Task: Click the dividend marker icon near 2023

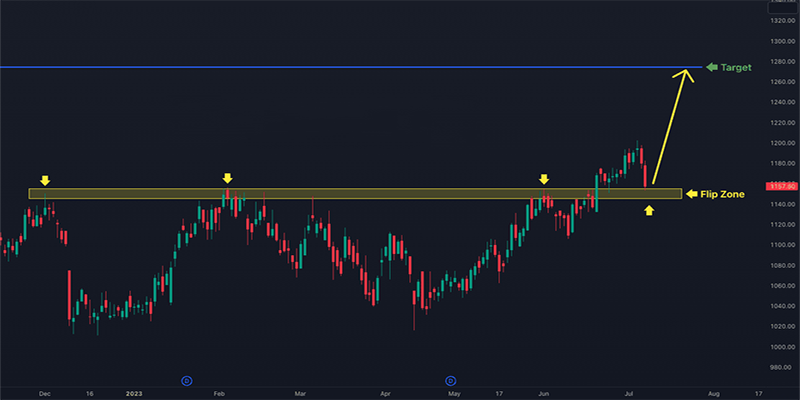Action: 186,380
